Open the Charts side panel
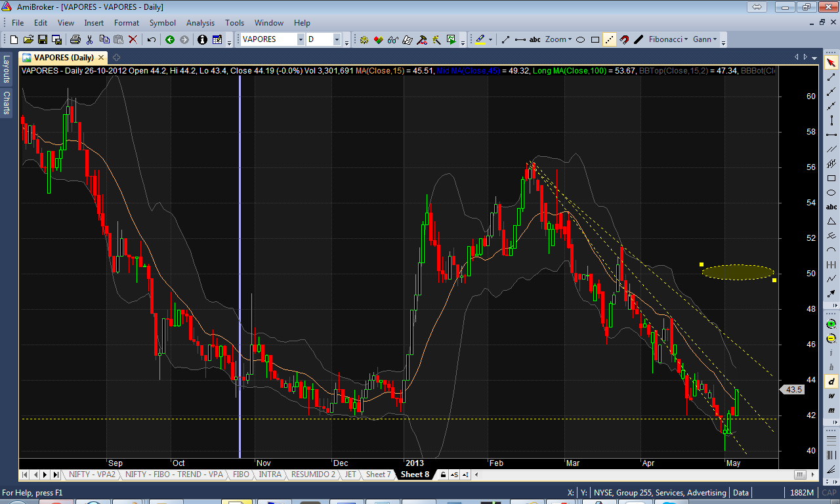840x504 pixels. 7,103
